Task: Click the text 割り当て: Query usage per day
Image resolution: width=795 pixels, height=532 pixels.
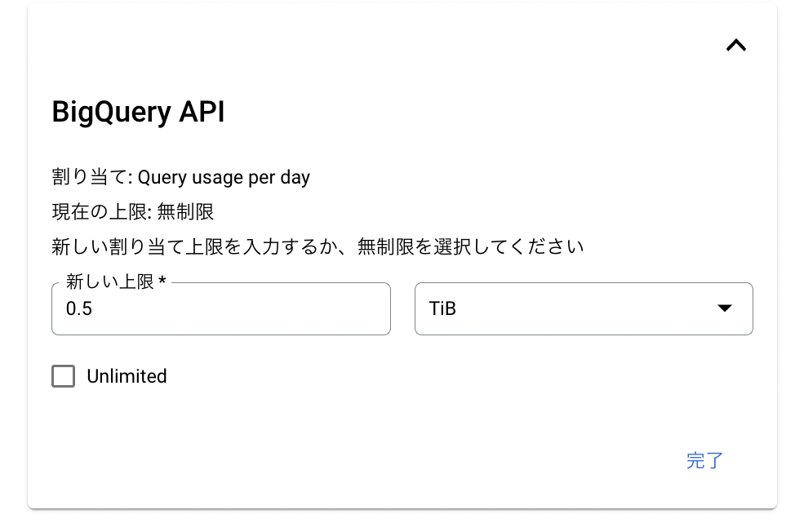Action: (180, 177)
